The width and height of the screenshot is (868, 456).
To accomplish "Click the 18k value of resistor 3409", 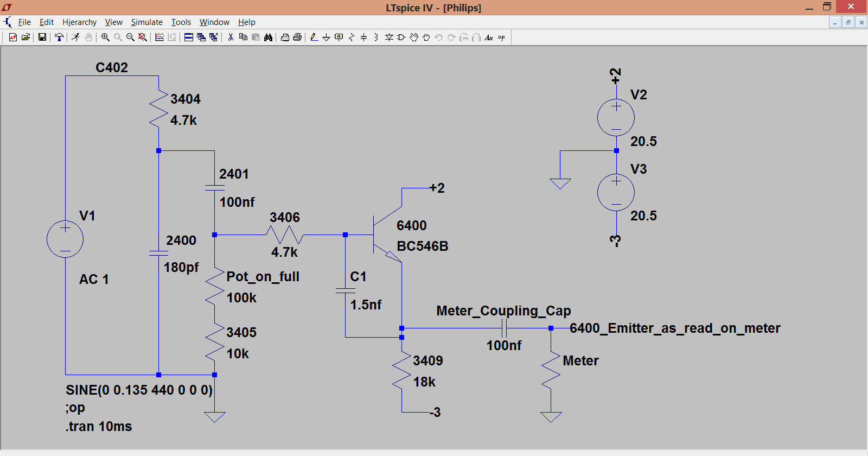I will [x=424, y=382].
